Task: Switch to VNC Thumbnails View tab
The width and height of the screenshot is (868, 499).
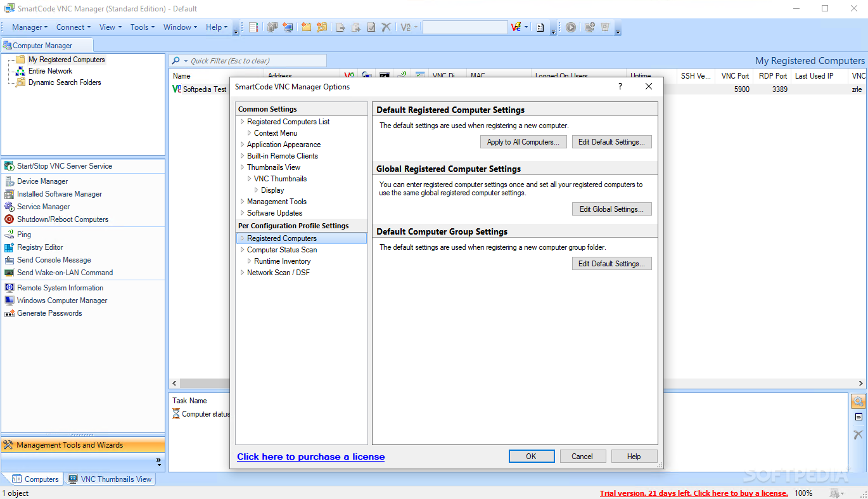Action: pos(110,479)
